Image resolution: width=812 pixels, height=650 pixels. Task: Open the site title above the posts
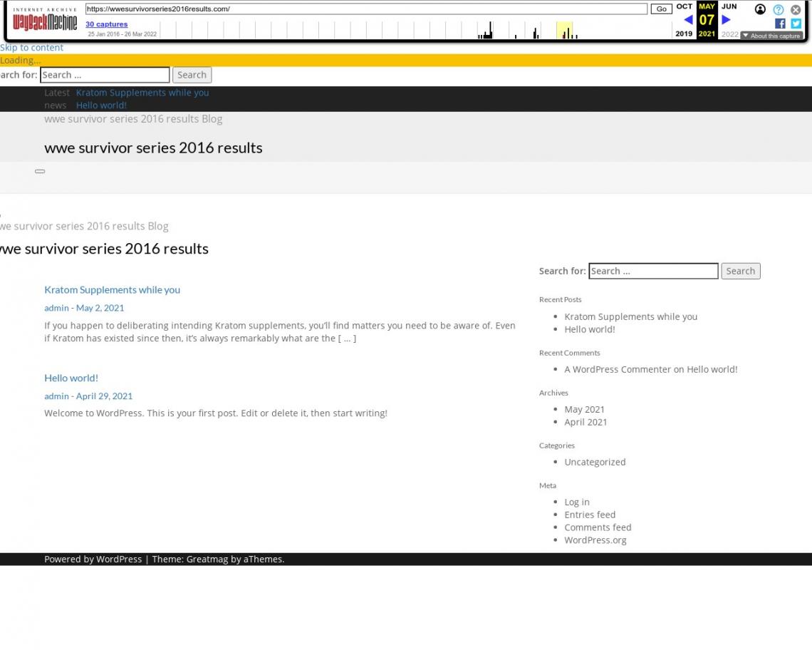click(x=104, y=249)
